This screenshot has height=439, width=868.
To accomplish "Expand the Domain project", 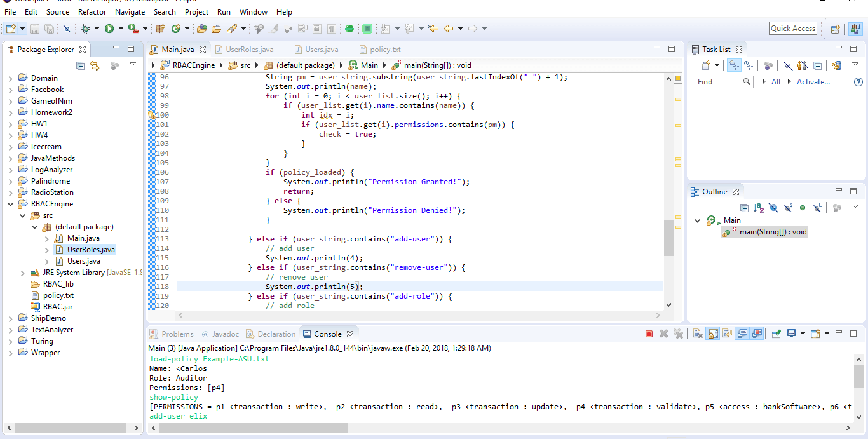I will [x=11, y=78].
